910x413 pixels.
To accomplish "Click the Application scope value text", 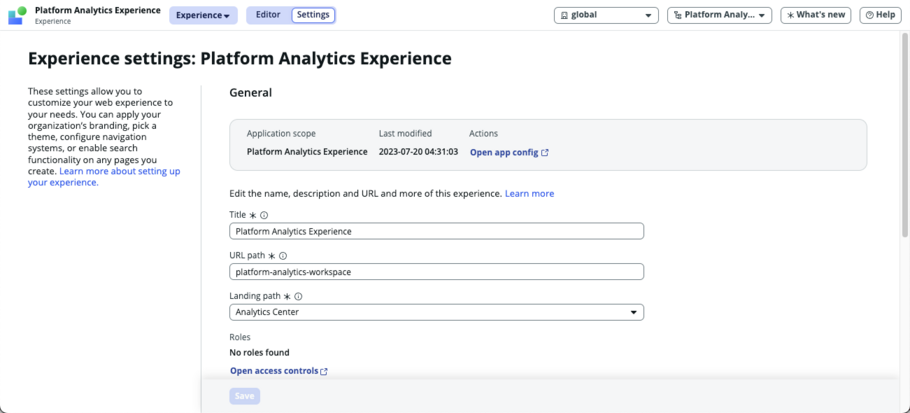I will 307,152.
